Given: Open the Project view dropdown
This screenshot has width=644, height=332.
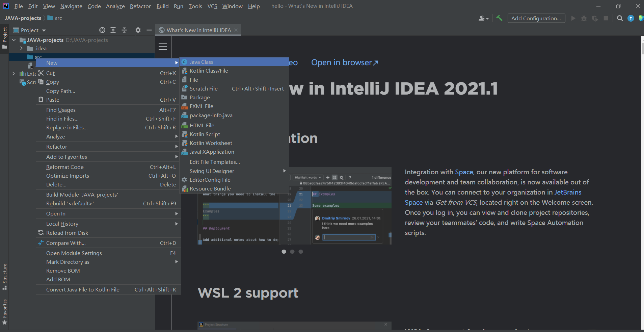Looking at the screenshot, I should coord(29,30).
